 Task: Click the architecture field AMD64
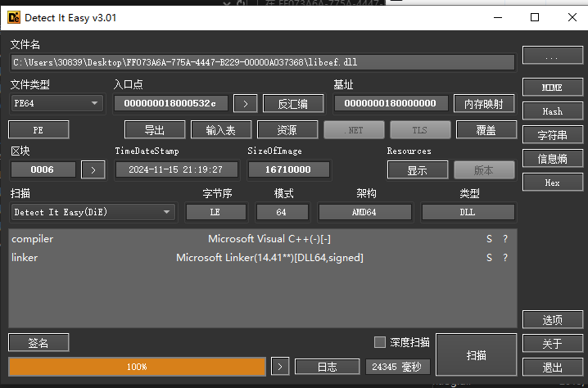click(x=365, y=212)
